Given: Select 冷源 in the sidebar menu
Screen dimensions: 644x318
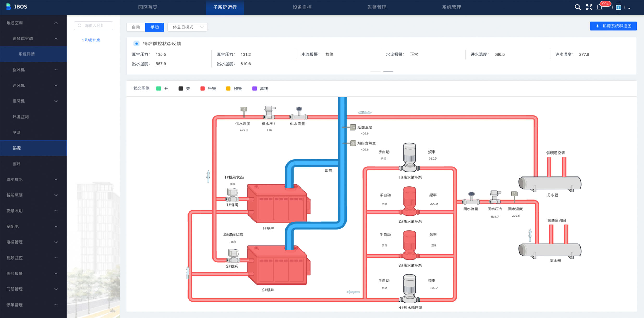Looking at the screenshot, I should click(16, 132).
